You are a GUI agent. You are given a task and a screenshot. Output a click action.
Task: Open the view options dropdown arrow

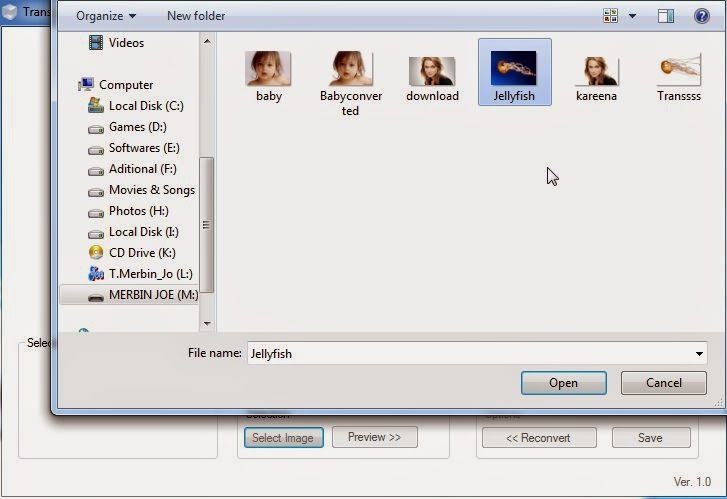pos(632,16)
